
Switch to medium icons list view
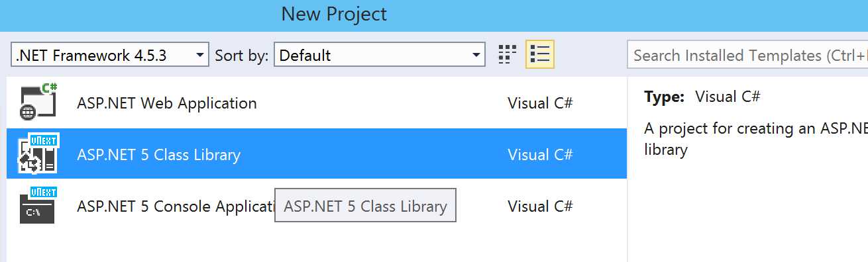[540, 55]
